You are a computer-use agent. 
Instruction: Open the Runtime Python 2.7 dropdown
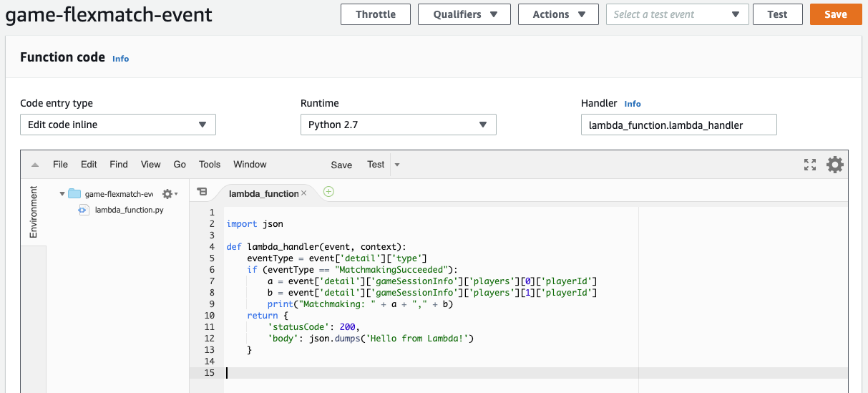coord(398,125)
